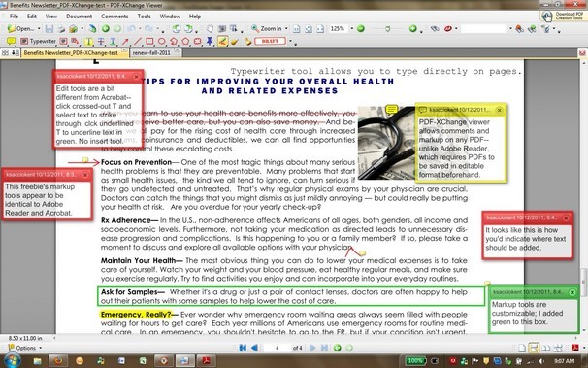This screenshot has width=588, height=368.
Task: Open the stamp selection dropdown arrow
Action: point(290,41)
